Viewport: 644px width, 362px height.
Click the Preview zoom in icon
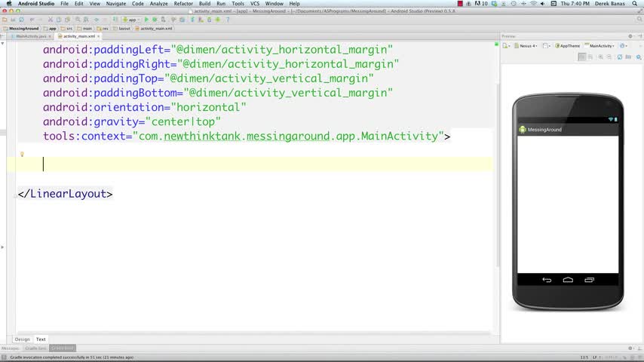[600, 57]
